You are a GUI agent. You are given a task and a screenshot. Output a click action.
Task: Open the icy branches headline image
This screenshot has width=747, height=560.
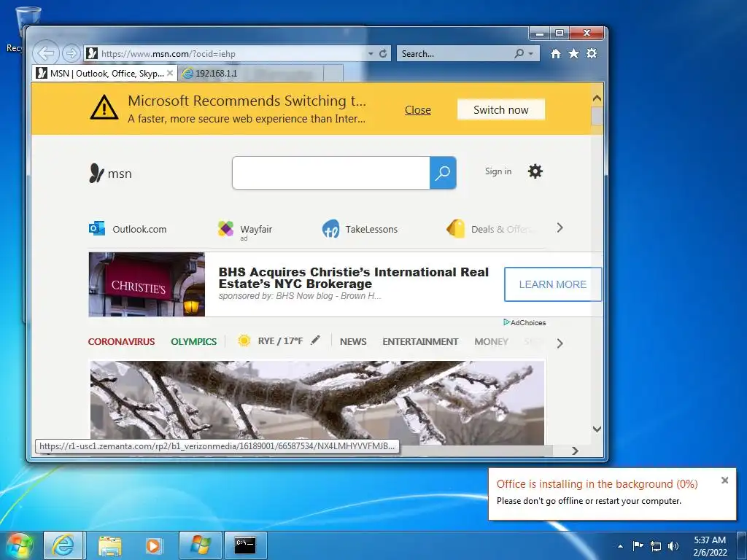click(317, 402)
